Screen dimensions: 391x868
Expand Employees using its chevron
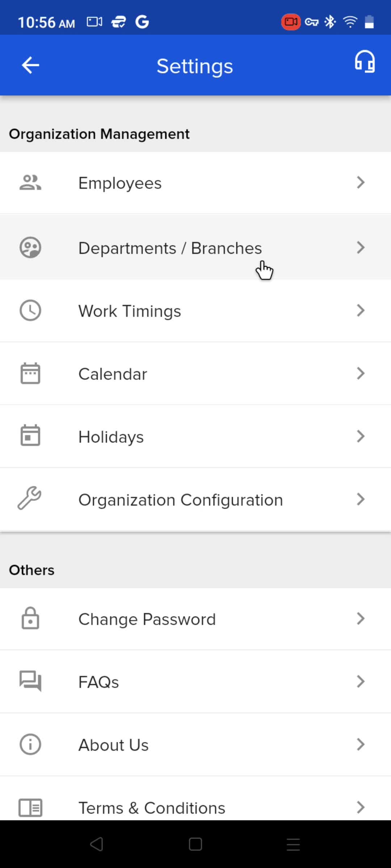pos(361,183)
